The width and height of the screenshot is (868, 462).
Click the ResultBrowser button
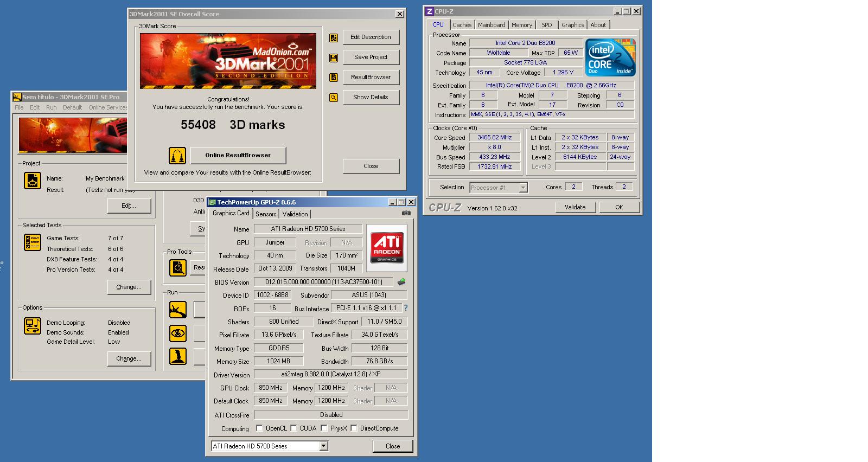[371, 78]
